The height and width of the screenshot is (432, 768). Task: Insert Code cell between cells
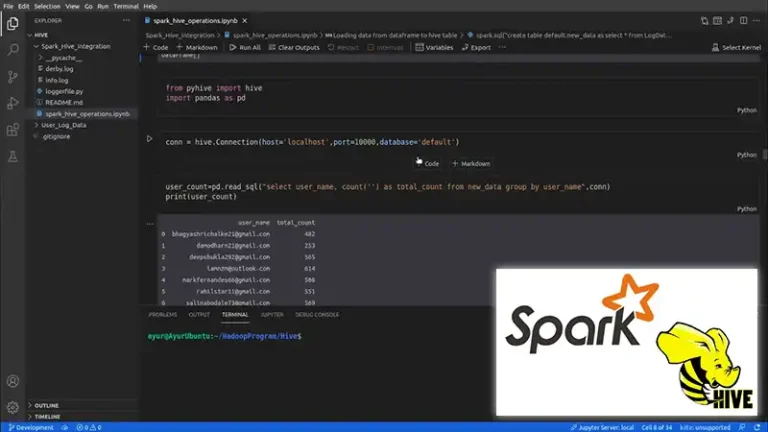(428, 164)
